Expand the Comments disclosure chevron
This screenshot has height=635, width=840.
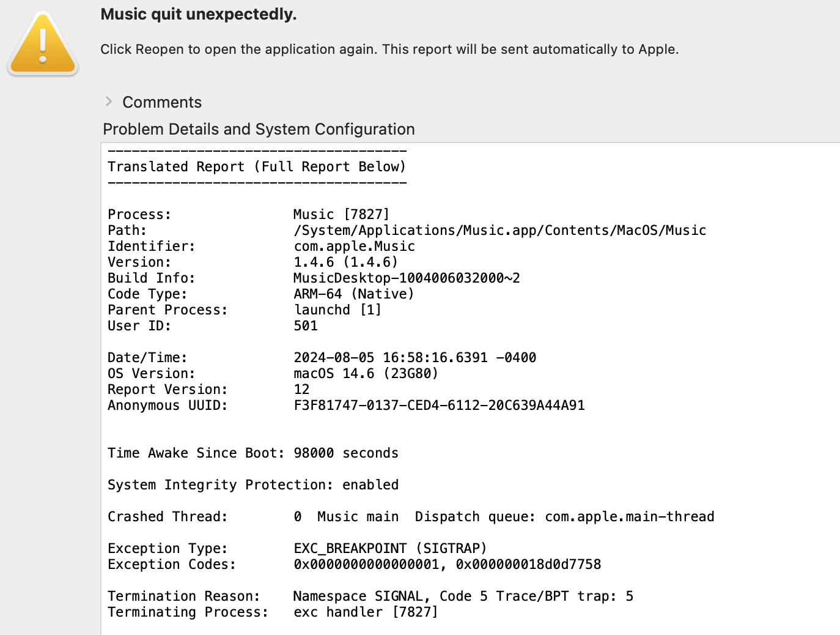point(109,102)
